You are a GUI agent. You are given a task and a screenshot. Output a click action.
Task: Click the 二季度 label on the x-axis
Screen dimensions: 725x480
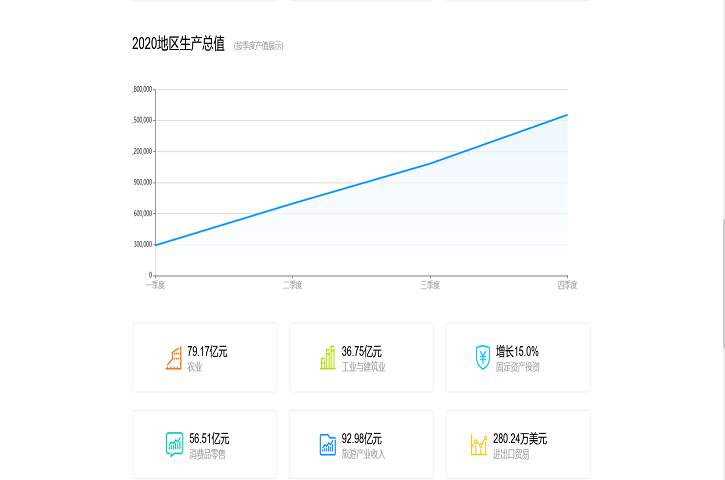point(292,285)
